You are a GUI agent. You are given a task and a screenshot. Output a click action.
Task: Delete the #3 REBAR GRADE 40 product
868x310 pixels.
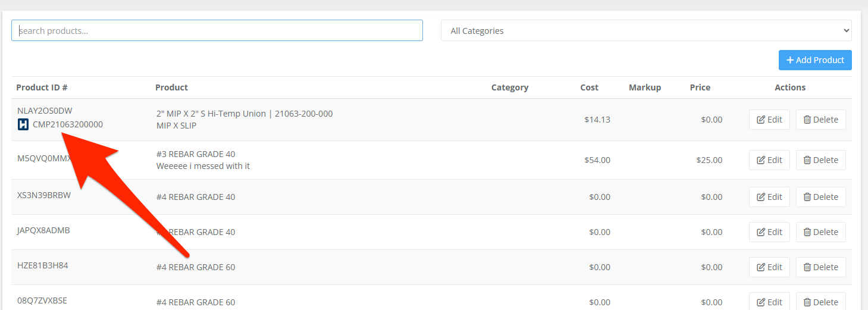coord(820,160)
